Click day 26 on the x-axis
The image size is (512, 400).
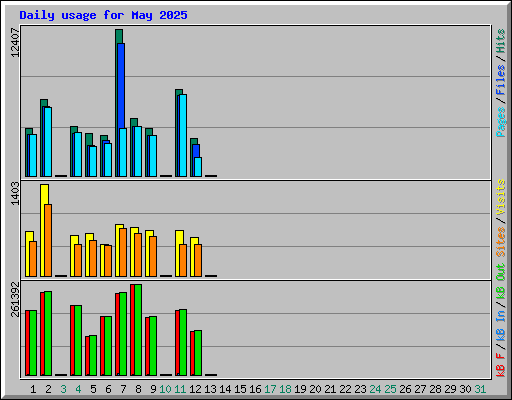point(406,389)
